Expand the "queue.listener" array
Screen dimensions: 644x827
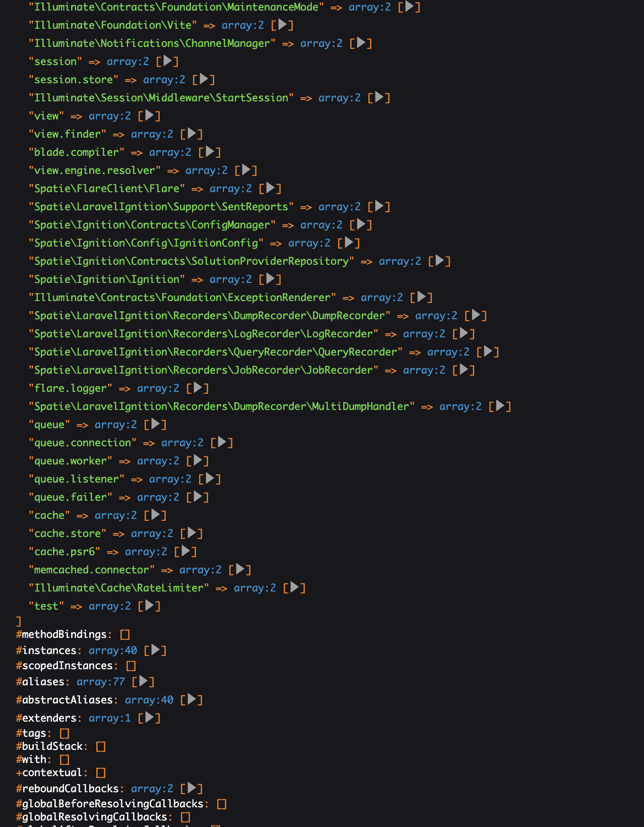click(x=210, y=479)
